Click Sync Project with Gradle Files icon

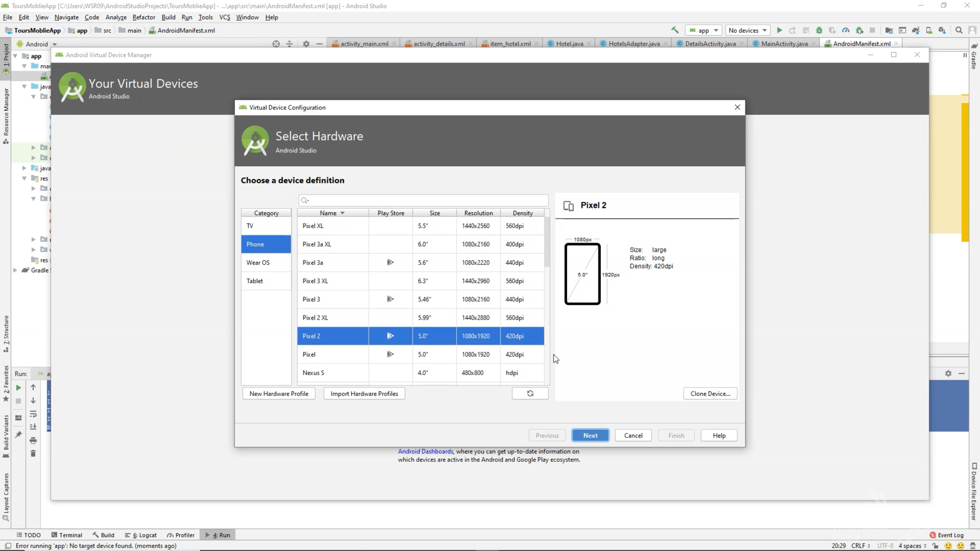pos(916,30)
